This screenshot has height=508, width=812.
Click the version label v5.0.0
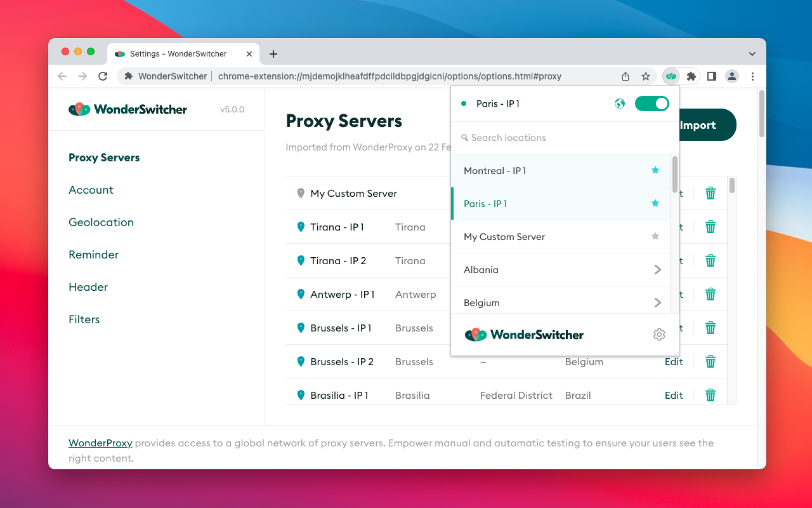click(232, 109)
